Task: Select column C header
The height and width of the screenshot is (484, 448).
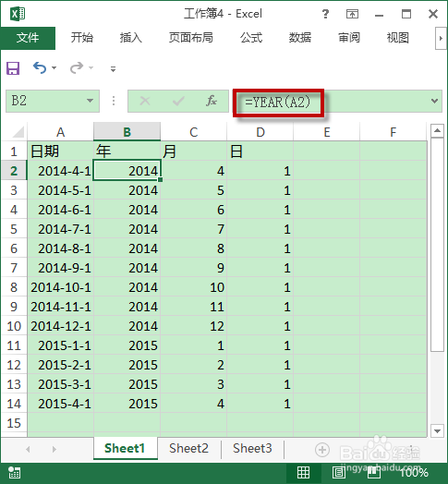Action: pos(194,132)
